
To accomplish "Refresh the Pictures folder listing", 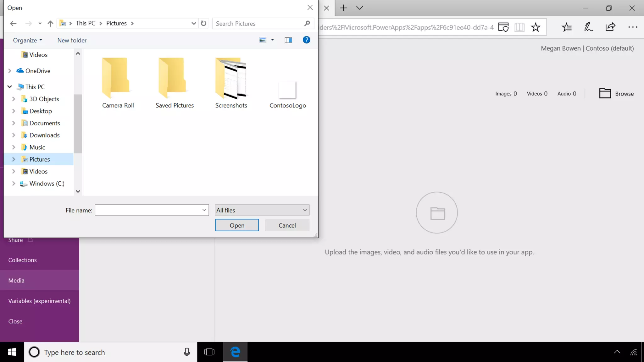I will (x=203, y=23).
